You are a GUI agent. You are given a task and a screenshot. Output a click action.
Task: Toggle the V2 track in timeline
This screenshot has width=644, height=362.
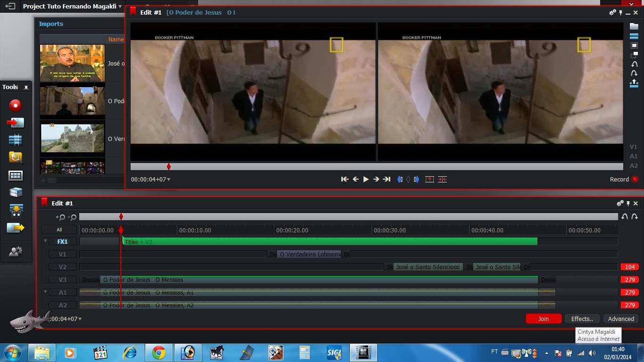63,267
